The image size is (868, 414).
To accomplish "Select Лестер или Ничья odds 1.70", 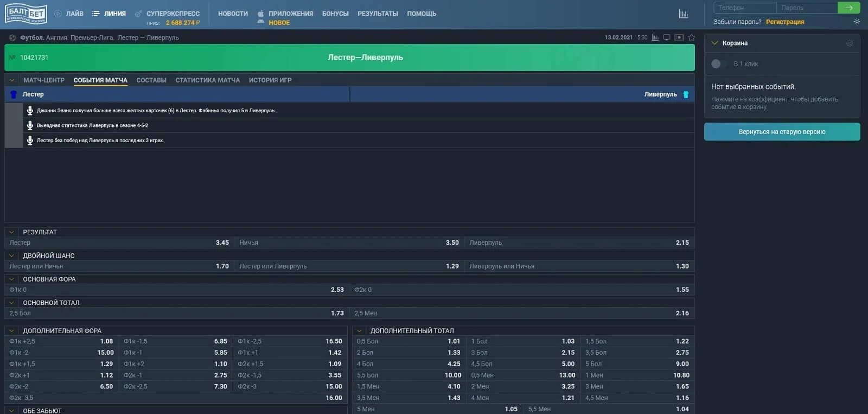I will 119,266.
